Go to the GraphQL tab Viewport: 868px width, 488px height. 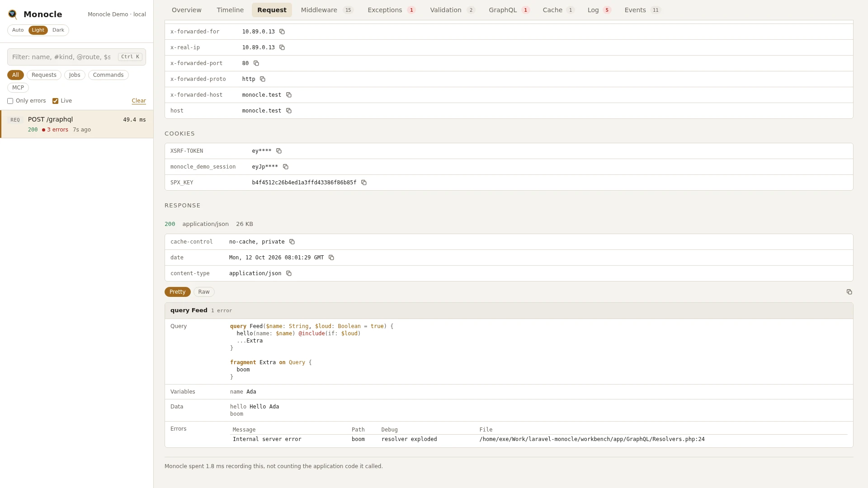pyautogui.click(x=509, y=10)
